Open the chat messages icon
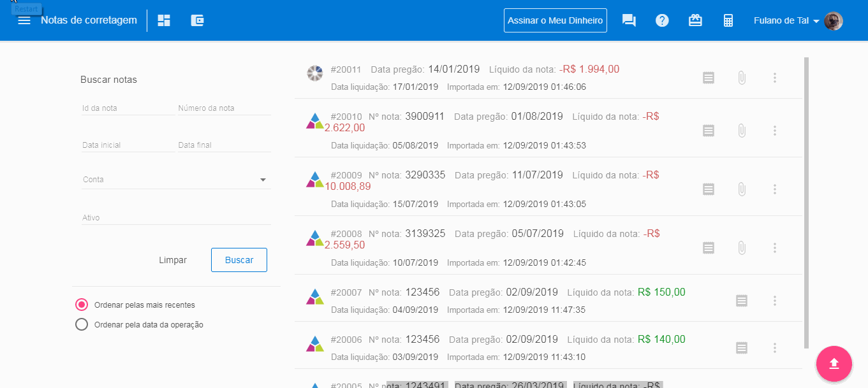 coord(629,20)
